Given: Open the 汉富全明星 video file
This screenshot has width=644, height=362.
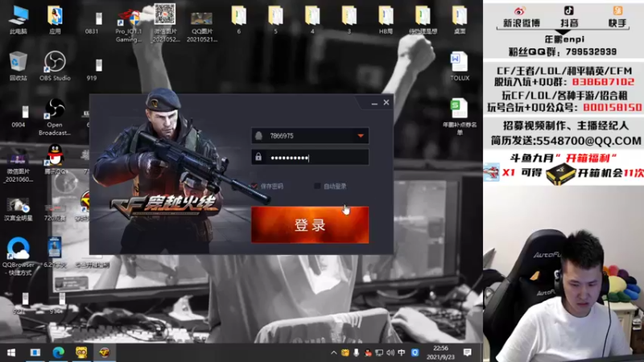Looking at the screenshot, I should 18,209.
